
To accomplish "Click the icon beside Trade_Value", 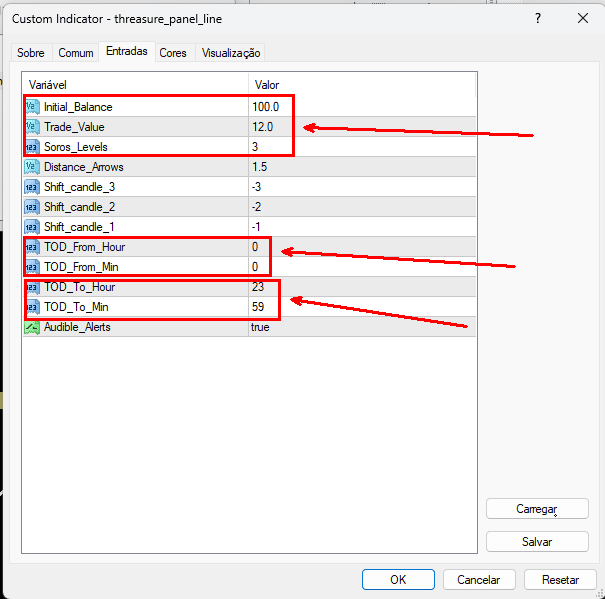I will 33,127.
